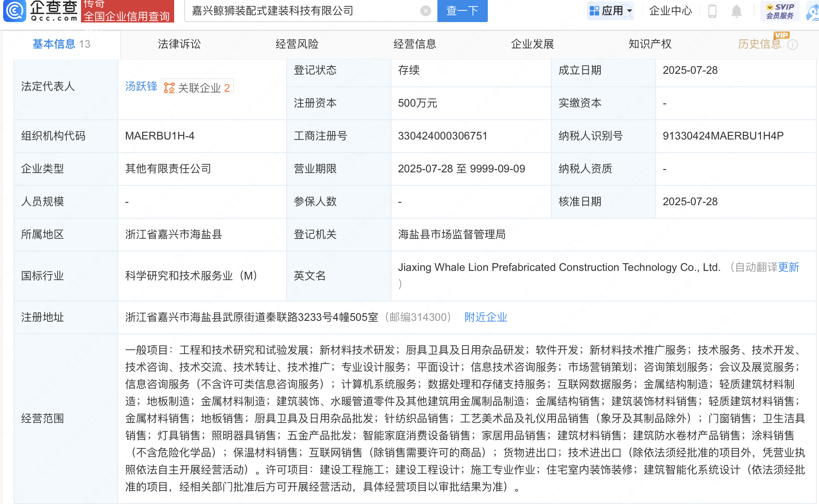Image resolution: width=819 pixels, height=504 pixels.
Task: Click the info icon beside 历史信息
Action: (x=793, y=44)
